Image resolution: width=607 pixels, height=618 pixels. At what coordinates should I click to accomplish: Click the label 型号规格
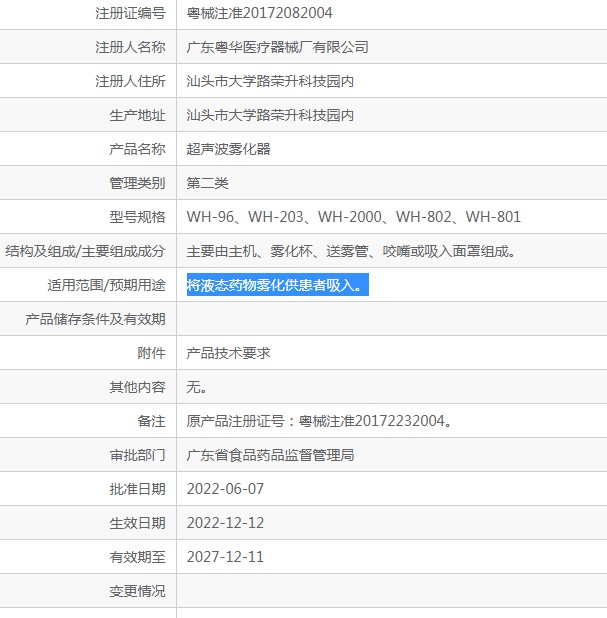pos(137,217)
